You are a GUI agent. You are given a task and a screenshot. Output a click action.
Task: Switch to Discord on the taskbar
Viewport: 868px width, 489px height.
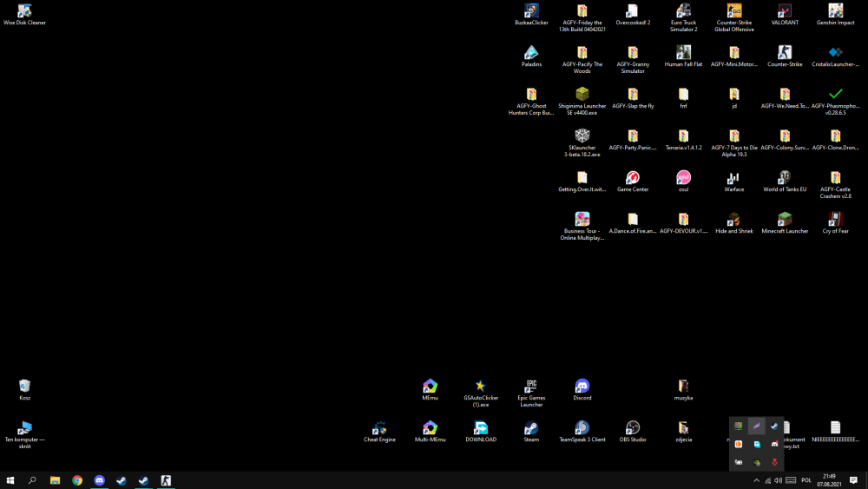pyautogui.click(x=99, y=480)
